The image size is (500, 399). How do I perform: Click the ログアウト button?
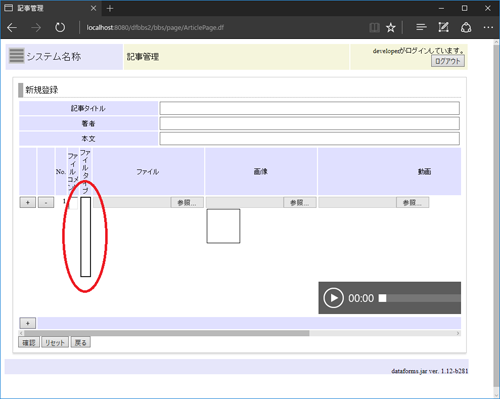[448, 61]
